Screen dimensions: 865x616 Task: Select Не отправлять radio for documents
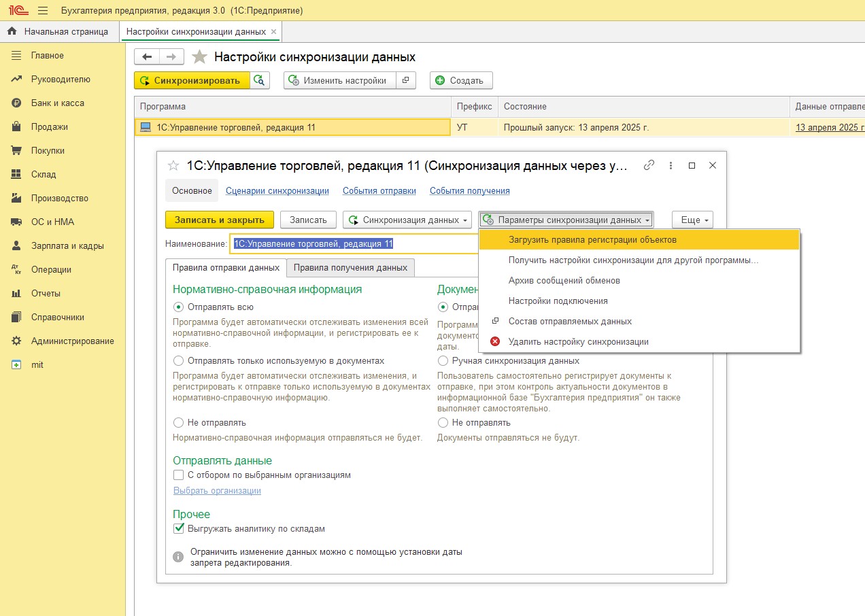point(443,423)
